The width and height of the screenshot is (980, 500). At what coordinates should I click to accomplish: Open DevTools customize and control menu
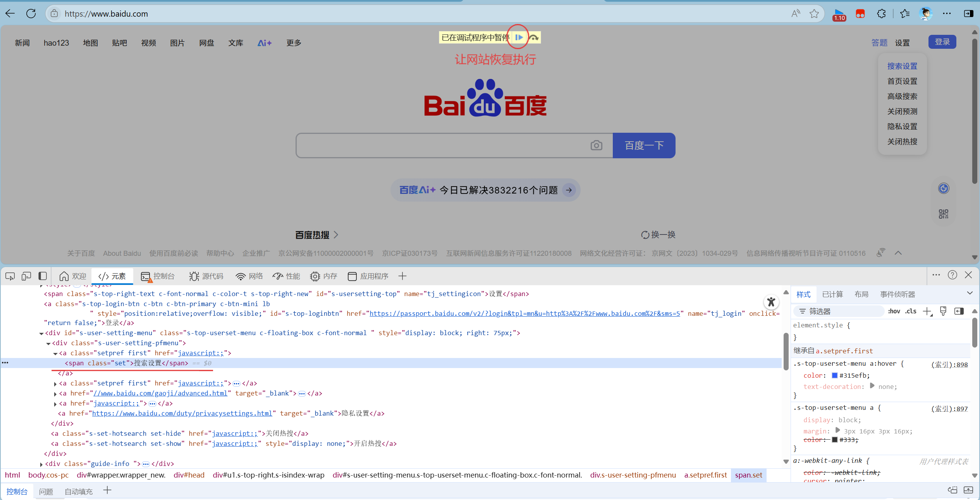(936, 275)
